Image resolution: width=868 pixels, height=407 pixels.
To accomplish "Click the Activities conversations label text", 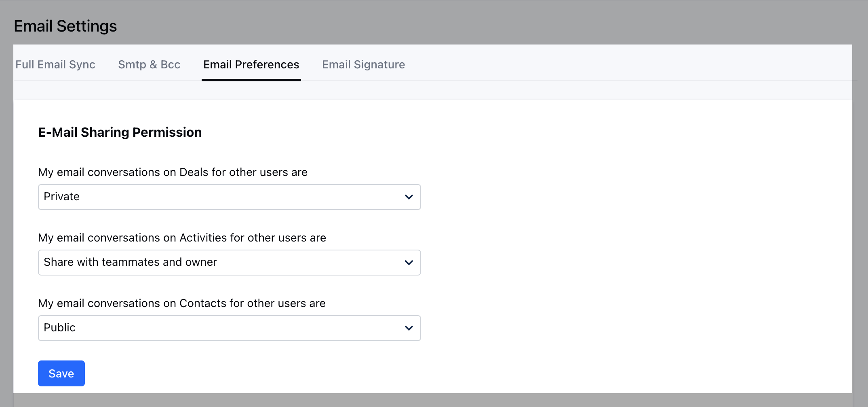I will coord(182,238).
